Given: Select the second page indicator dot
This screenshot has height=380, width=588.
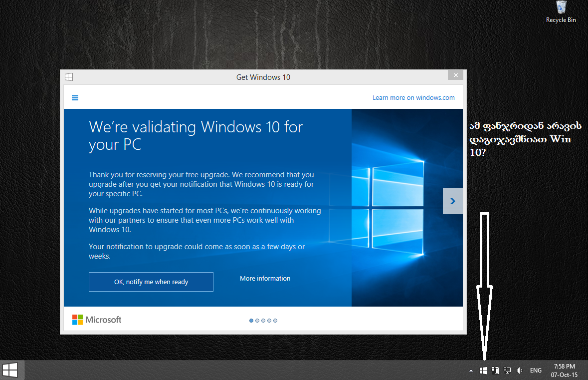Looking at the screenshot, I should click(257, 321).
